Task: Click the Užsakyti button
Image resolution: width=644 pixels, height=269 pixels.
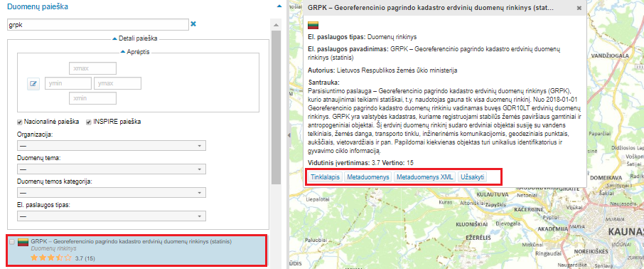Action: (472, 177)
